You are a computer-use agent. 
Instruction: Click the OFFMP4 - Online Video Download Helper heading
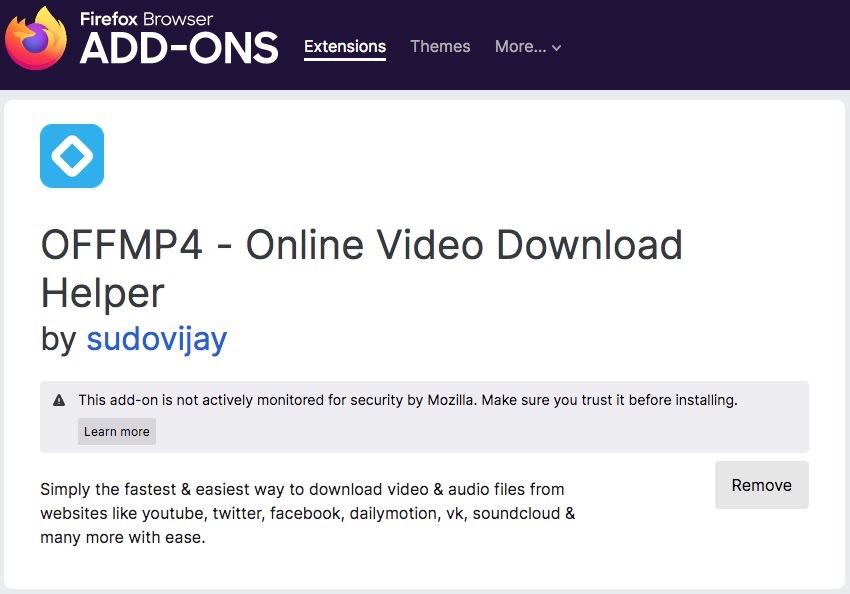click(362, 268)
